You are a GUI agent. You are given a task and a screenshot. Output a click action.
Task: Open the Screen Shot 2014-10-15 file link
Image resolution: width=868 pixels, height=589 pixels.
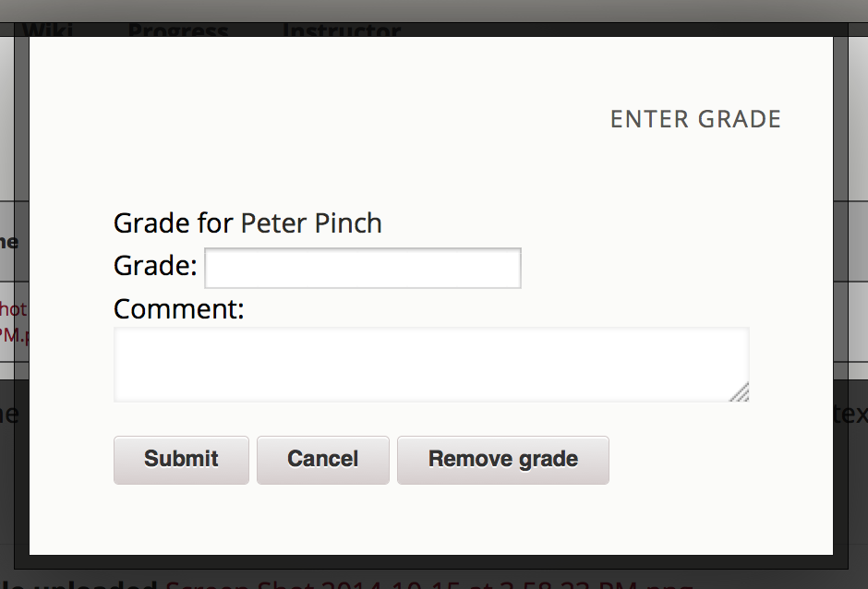click(x=429, y=584)
